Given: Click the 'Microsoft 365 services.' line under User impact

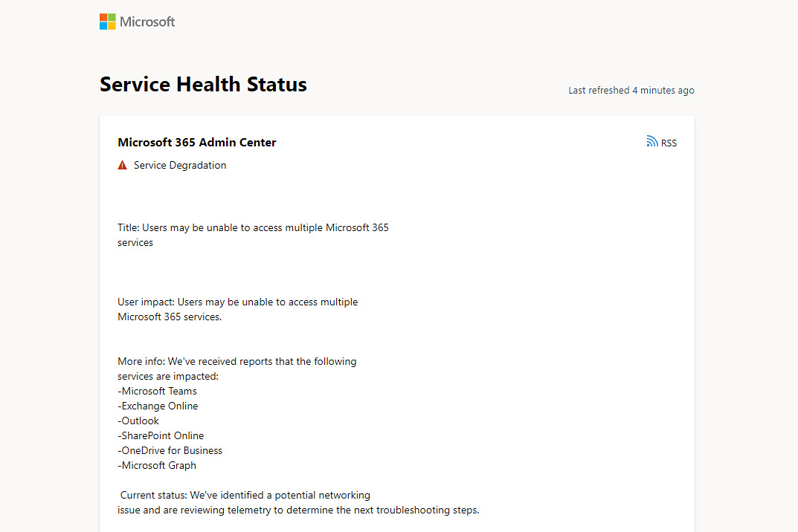Looking at the screenshot, I should pos(170,317).
